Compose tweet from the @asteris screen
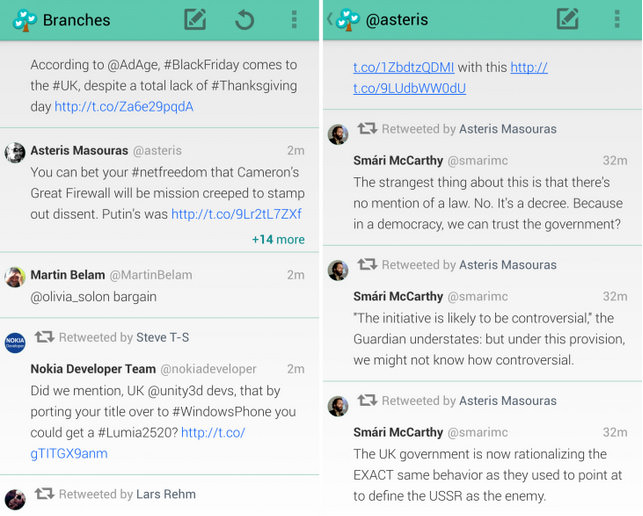This screenshot has height=516, width=643. click(x=568, y=20)
